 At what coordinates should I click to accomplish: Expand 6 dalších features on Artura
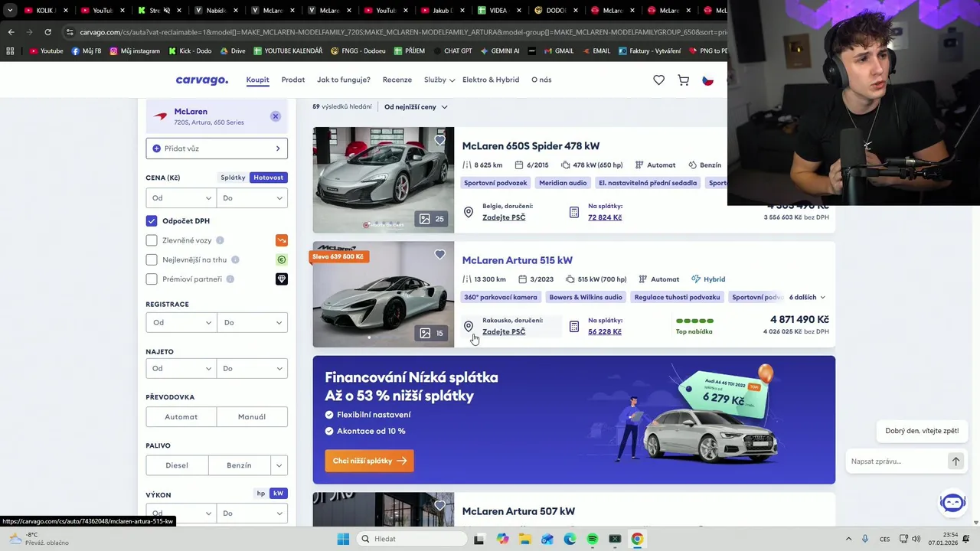point(807,297)
